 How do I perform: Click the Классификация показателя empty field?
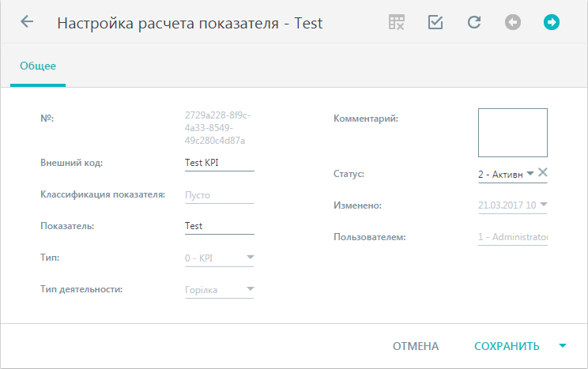pos(220,195)
